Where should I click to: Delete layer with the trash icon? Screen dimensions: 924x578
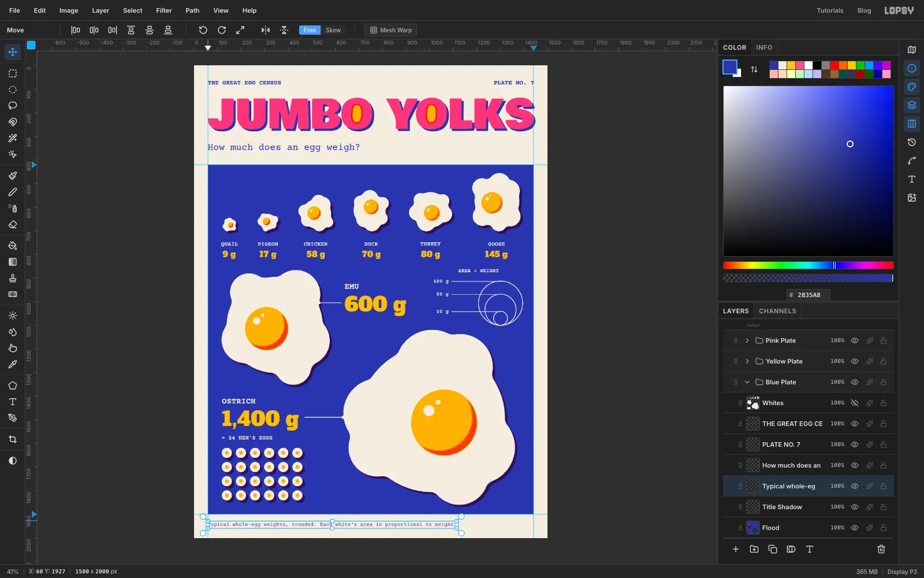click(x=881, y=549)
